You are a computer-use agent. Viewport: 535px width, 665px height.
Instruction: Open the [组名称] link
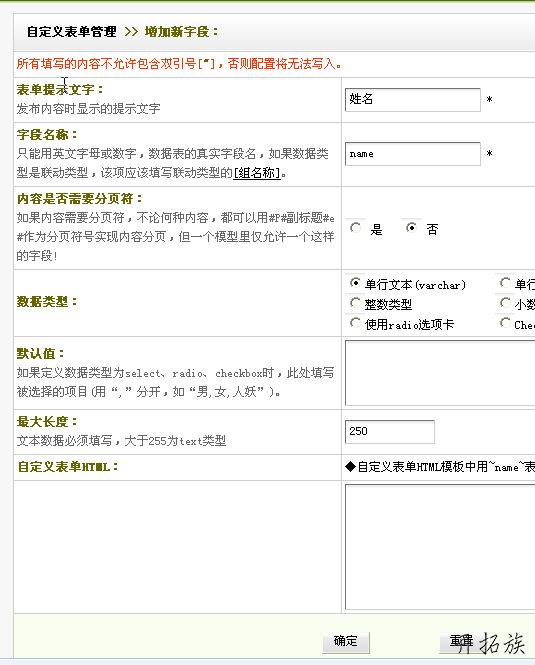pos(257,173)
